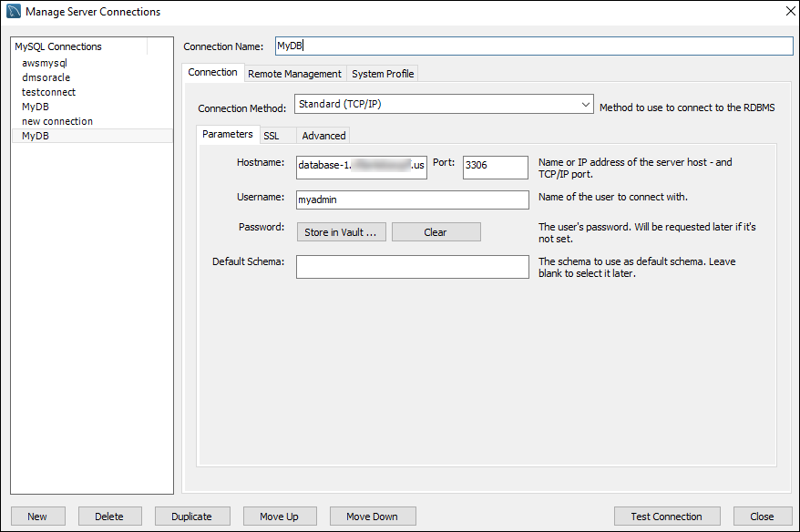The height and width of the screenshot is (532, 800).
Task: Expand the Standard TCP/IP method list
Action: tap(586, 104)
